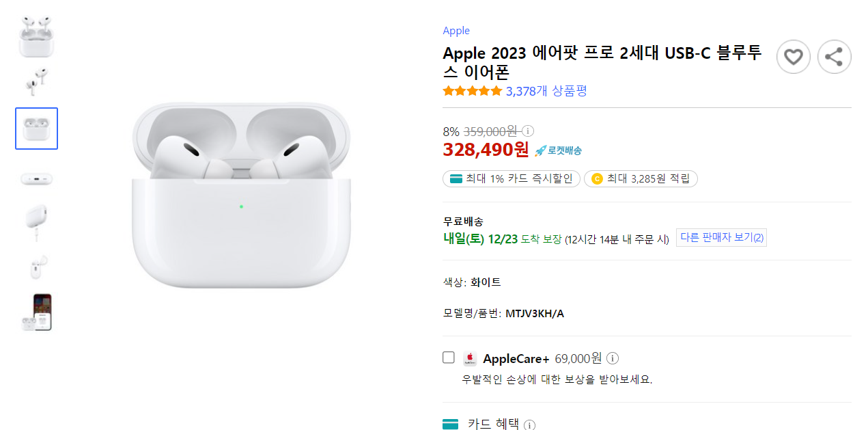
Task: Check the AppleCare+ checkbox
Action: (449, 357)
